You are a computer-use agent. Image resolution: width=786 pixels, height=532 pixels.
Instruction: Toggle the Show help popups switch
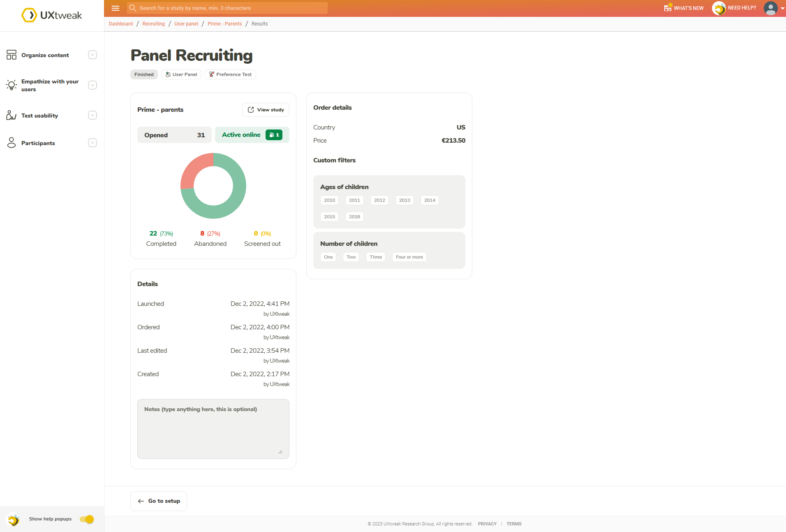pyautogui.click(x=87, y=519)
